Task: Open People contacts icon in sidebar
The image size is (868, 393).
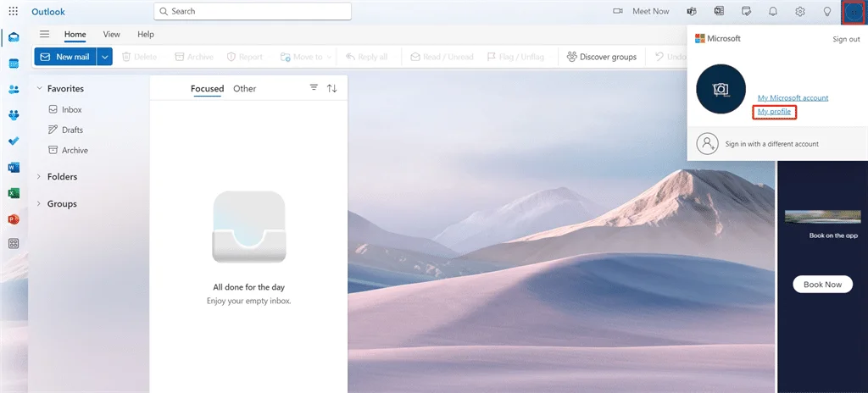Action: (x=14, y=89)
